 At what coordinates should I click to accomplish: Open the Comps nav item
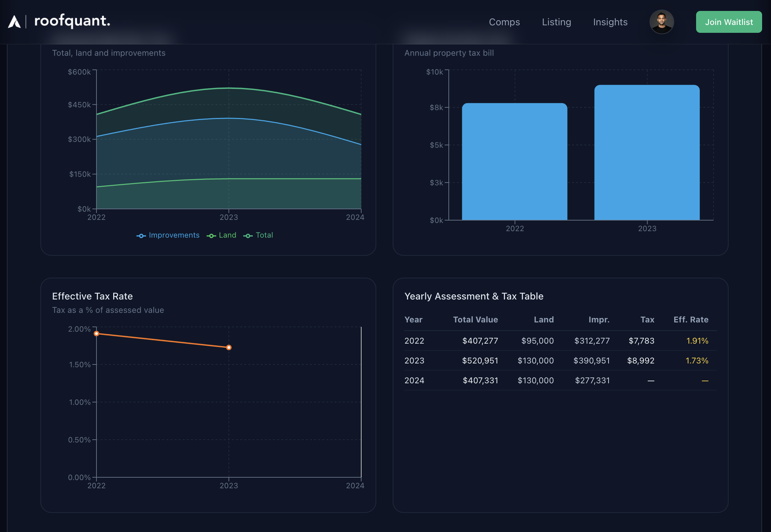coord(504,22)
